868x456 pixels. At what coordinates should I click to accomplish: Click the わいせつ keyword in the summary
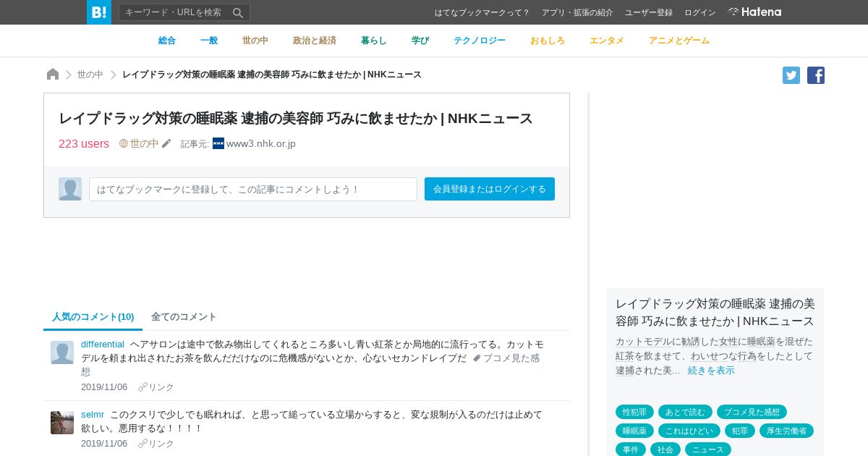click(709, 356)
